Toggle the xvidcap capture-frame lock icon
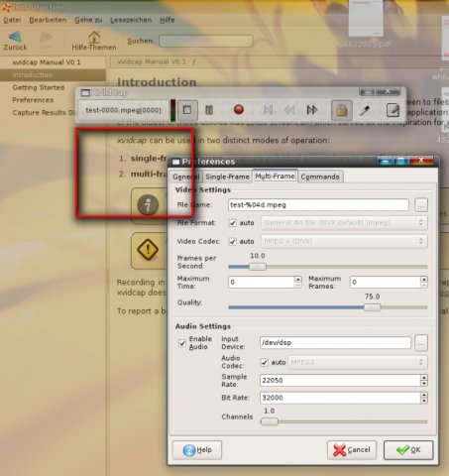The width and height of the screenshot is (449, 476). (341, 110)
